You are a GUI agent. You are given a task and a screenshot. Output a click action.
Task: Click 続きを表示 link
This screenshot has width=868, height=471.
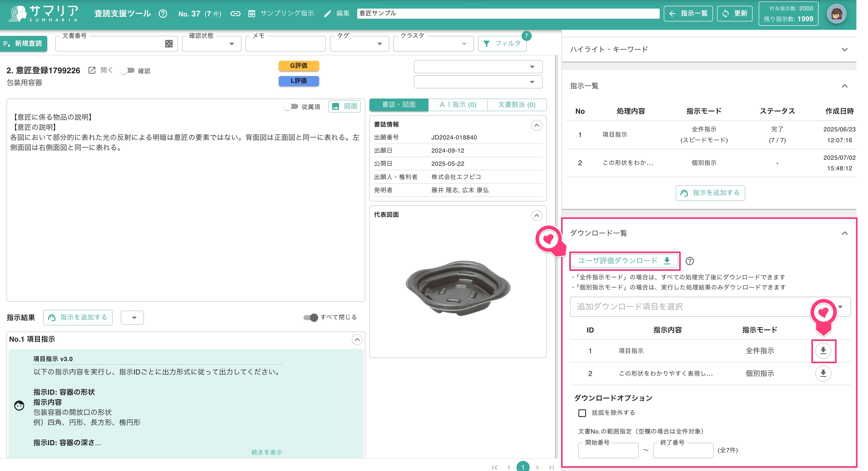267,452
